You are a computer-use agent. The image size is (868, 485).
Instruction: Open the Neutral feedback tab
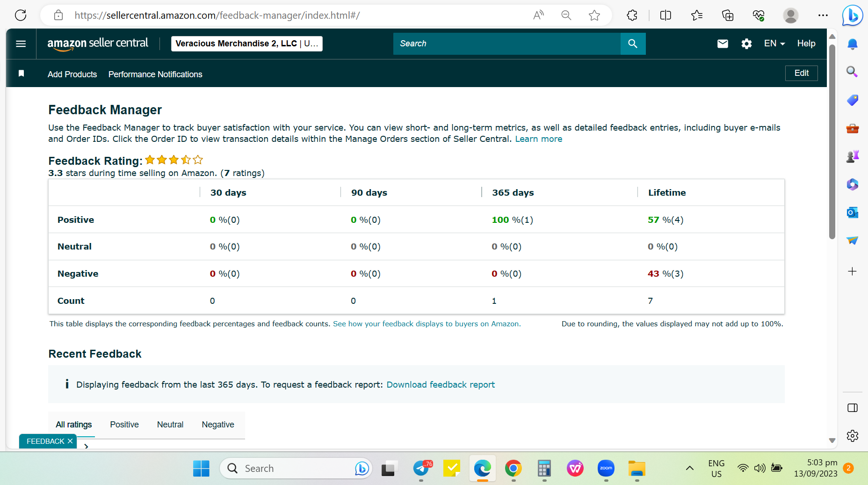pyautogui.click(x=170, y=425)
